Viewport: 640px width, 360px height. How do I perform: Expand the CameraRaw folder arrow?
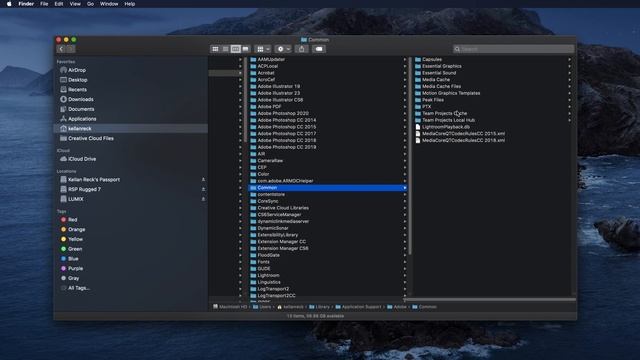point(404,161)
